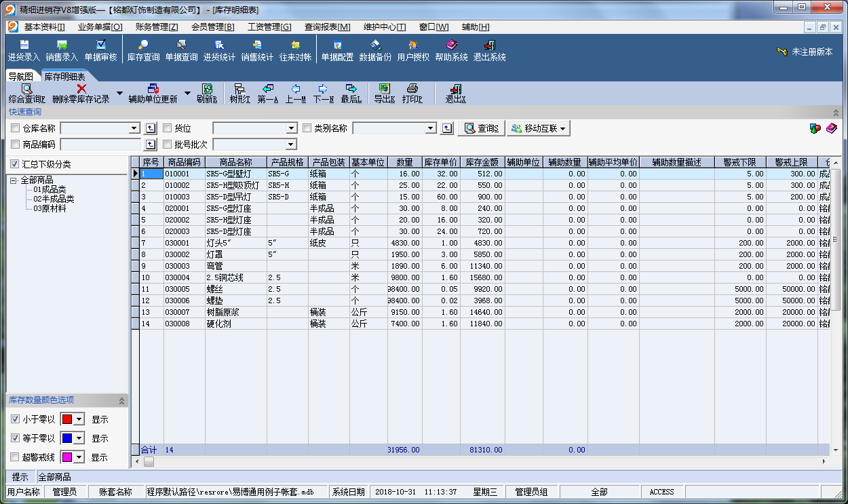Click the 查询 search button
This screenshot has height=504, width=848.
point(481,128)
